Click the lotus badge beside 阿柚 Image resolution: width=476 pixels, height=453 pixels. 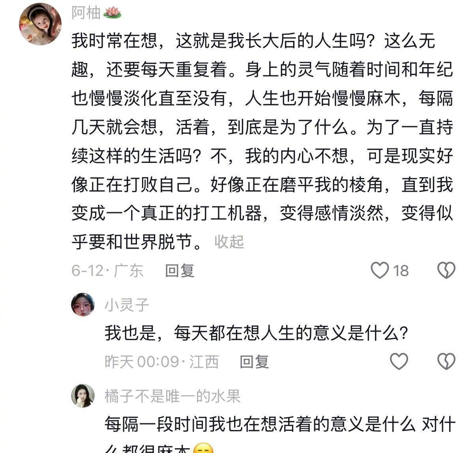click(112, 13)
